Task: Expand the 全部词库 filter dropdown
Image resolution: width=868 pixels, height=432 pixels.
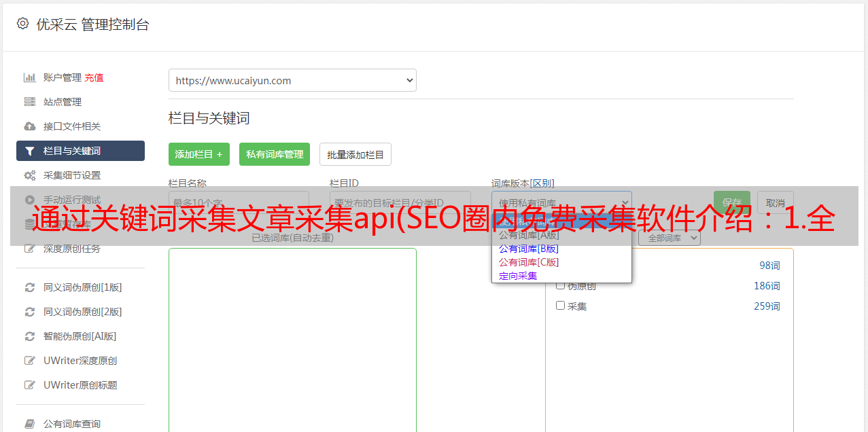Action: (669, 238)
